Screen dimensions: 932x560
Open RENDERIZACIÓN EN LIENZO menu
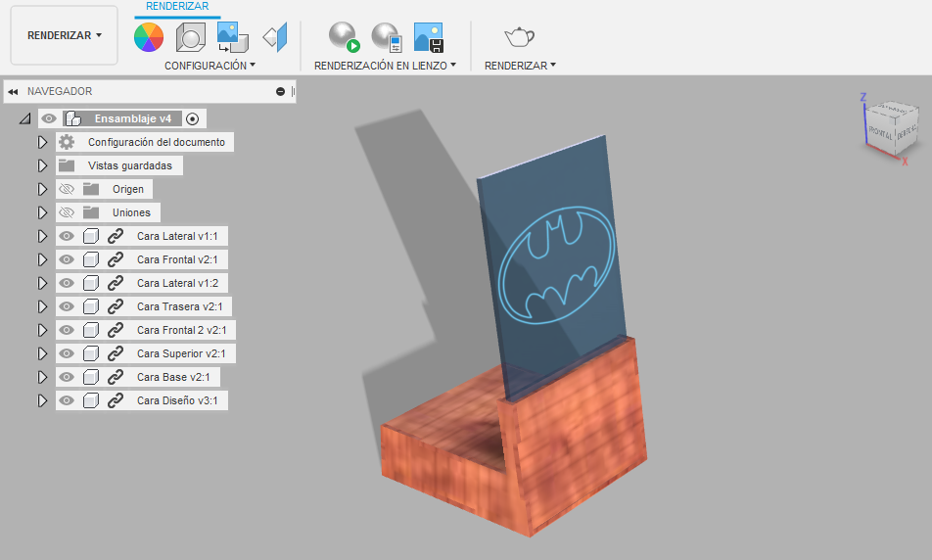[x=385, y=66]
